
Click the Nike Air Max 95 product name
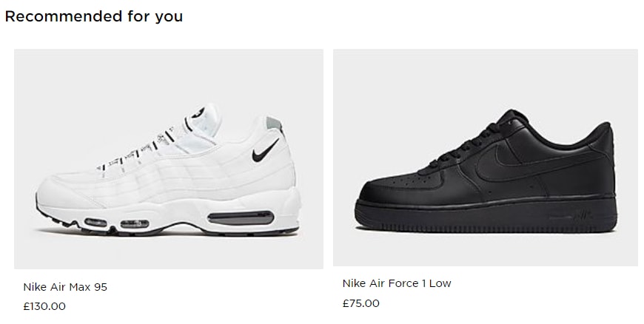(x=65, y=287)
